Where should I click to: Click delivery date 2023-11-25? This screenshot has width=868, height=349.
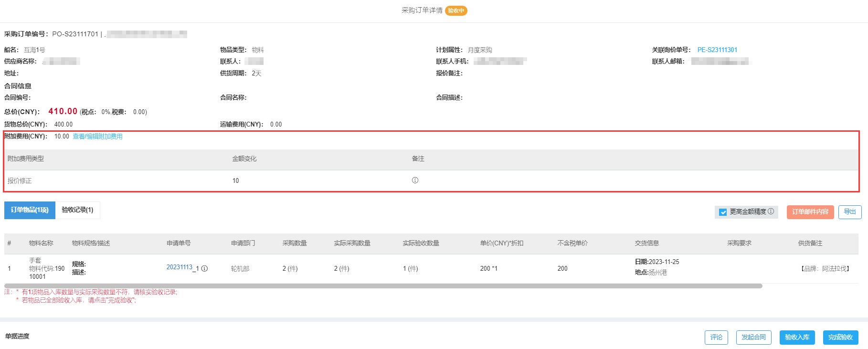click(664, 262)
